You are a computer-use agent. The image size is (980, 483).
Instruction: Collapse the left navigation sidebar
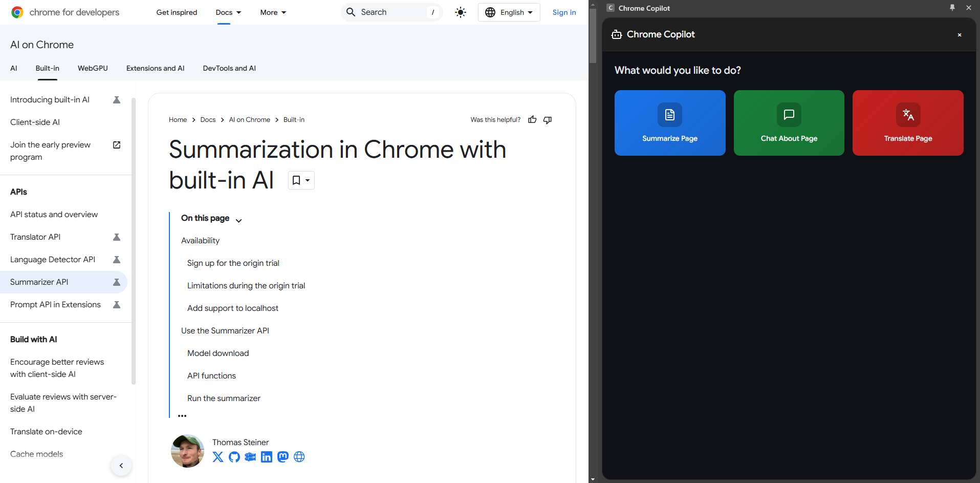pyautogui.click(x=121, y=466)
